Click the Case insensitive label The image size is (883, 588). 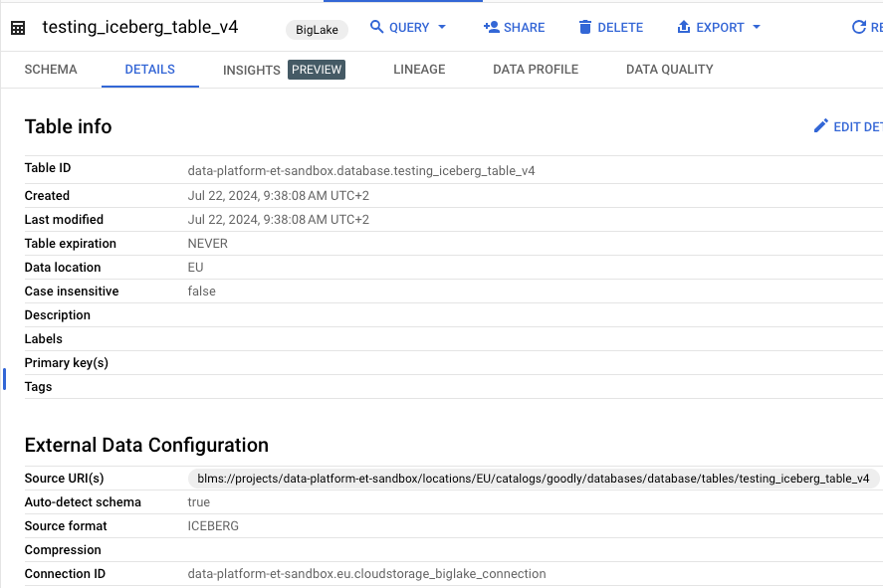click(x=72, y=291)
